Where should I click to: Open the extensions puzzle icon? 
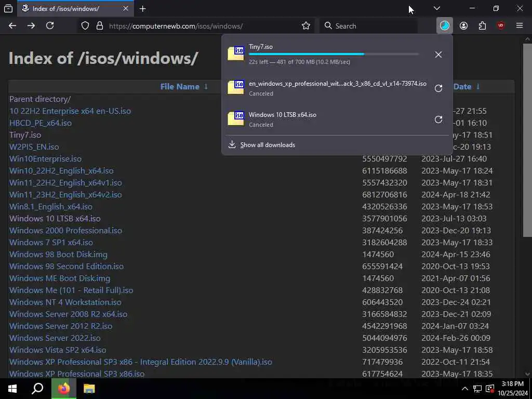point(482,26)
